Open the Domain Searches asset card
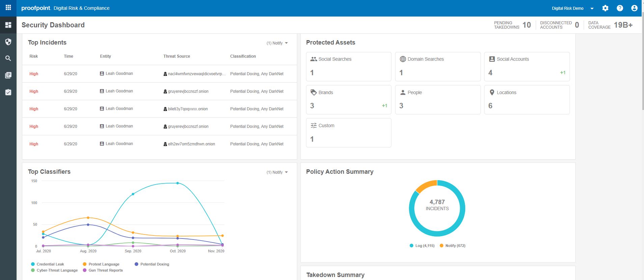 pyautogui.click(x=438, y=66)
